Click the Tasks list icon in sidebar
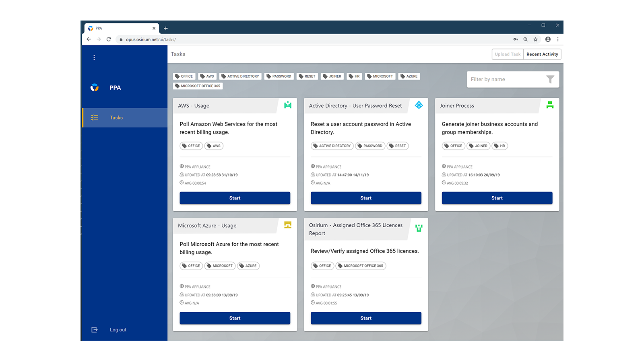644x362 pixels. [x=95, y=118]
